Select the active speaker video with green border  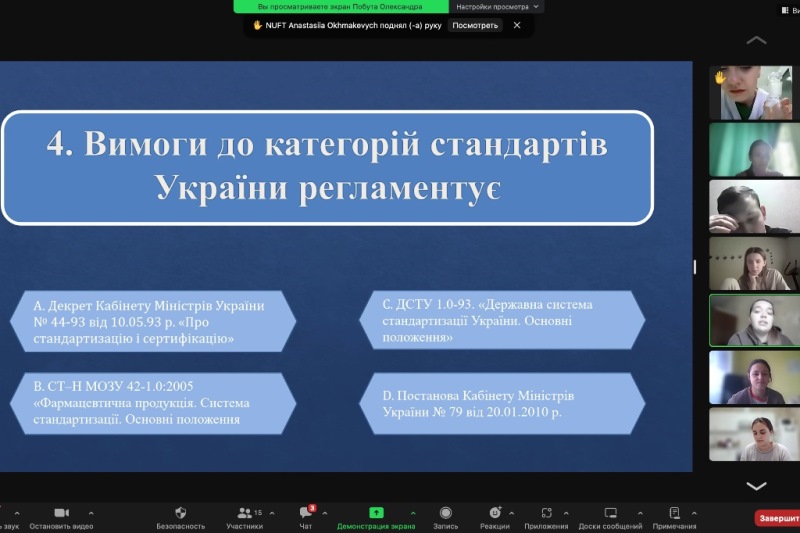tap(755, 320)
